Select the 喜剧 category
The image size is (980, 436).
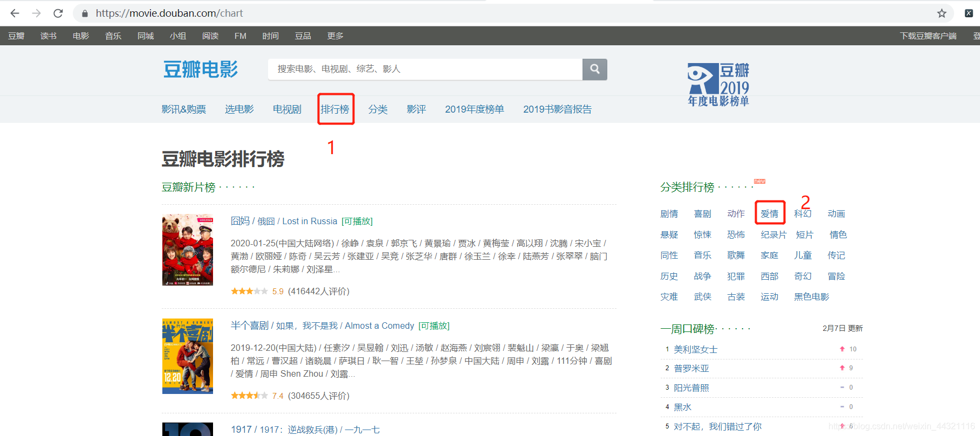(703, 214)
